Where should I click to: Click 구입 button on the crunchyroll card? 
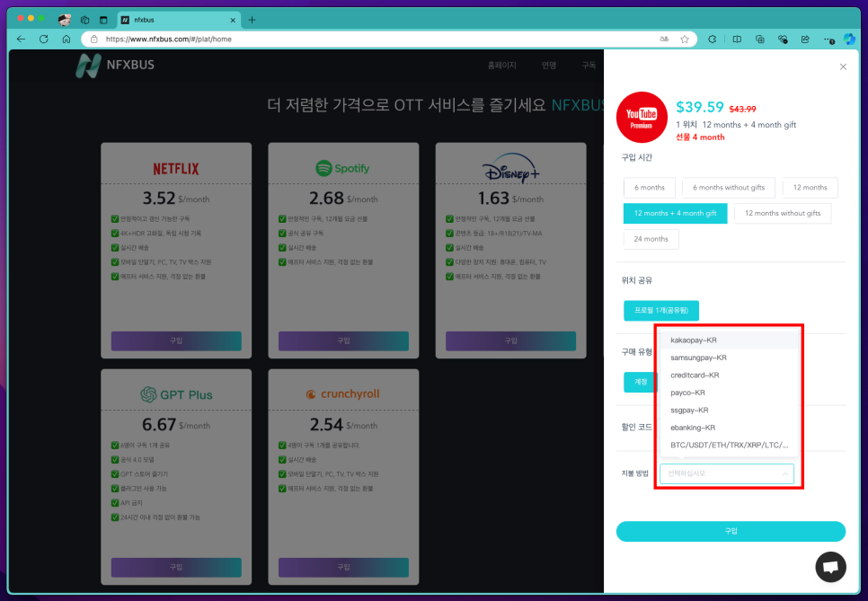pyautogui.click(x=343, y=567)
